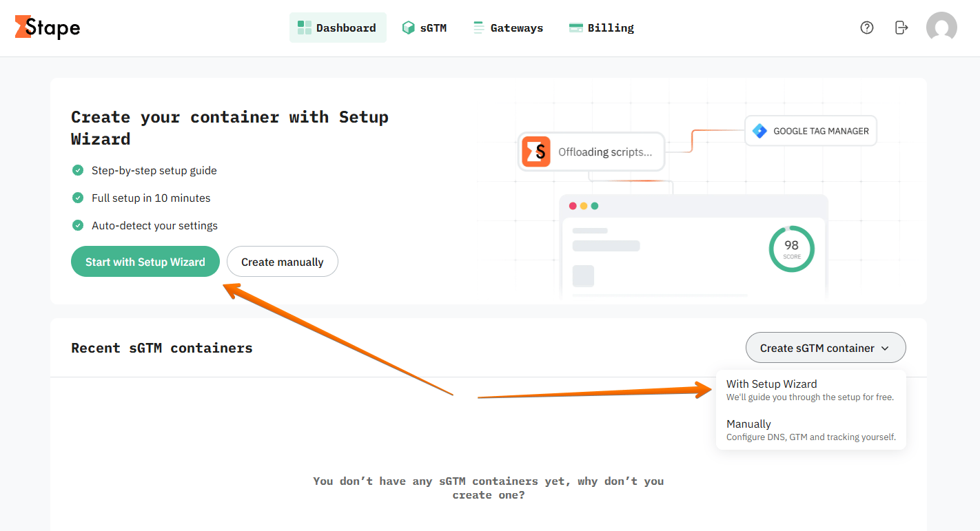Expand the Create sGTM container dropdown

pos(826,348)
